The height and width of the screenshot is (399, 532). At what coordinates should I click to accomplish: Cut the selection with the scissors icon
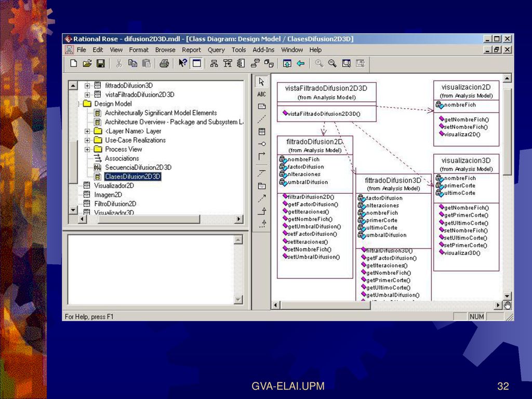coord(119,63)
